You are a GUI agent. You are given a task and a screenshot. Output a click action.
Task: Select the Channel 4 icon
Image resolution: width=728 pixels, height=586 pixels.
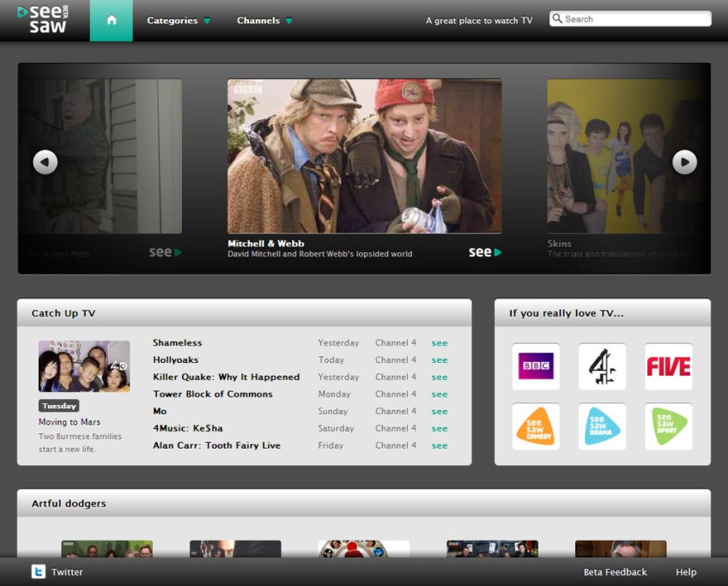click(602, 367)
